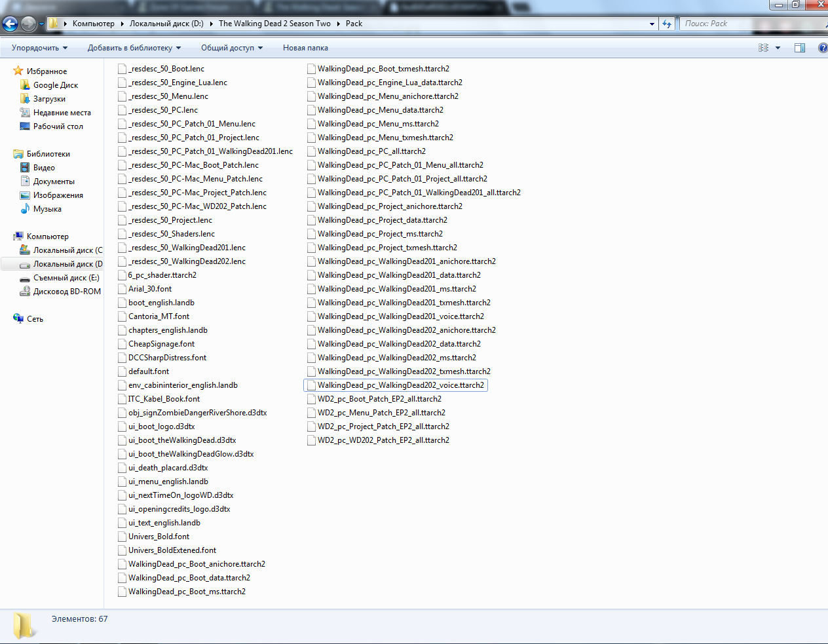
Task: Expand the breadcrumb arrow after Компьютер
Action: pos(121,24)
